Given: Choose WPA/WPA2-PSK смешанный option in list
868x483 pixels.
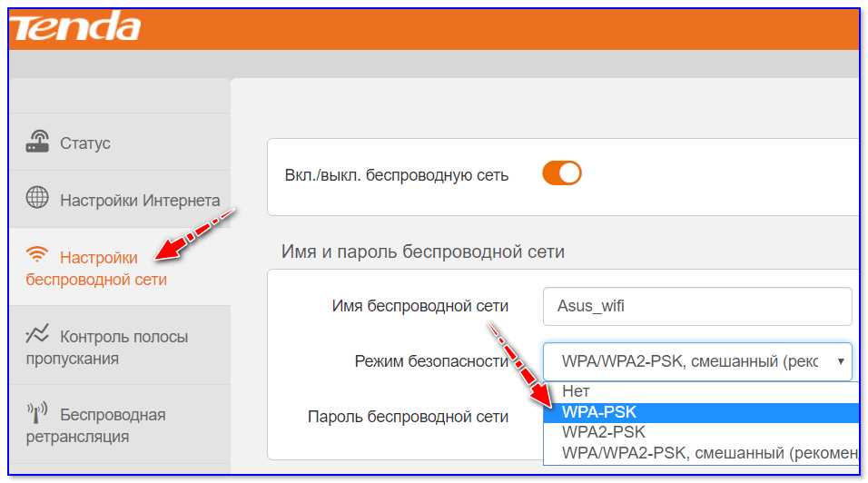Looking at the screenshot, I should pos(701,453).
